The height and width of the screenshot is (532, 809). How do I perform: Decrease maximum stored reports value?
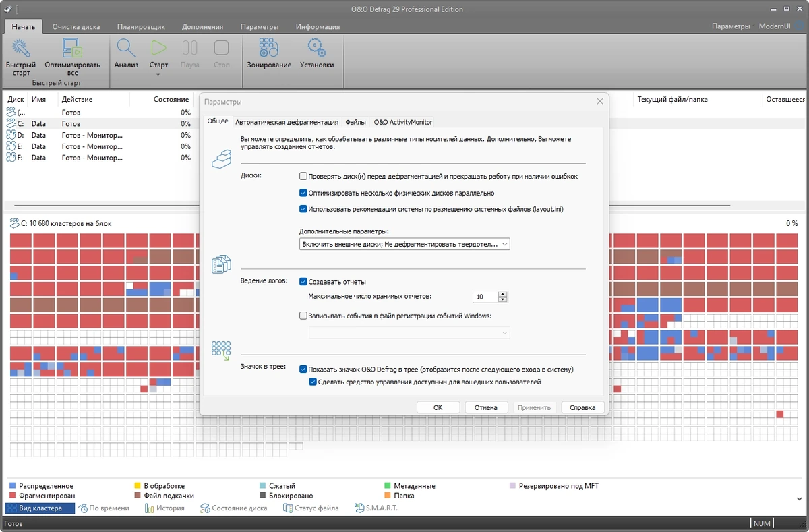tap(503, 299)
